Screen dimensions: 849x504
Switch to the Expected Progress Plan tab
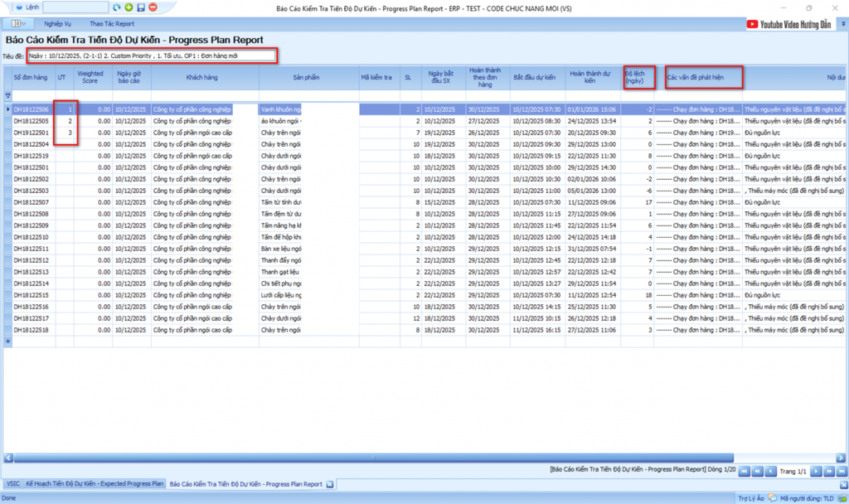point(95,484)
